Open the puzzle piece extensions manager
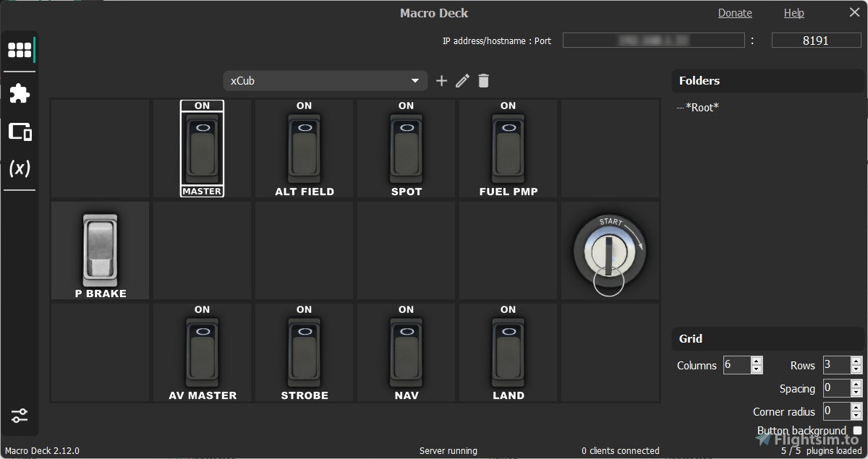 pos(20,93)
